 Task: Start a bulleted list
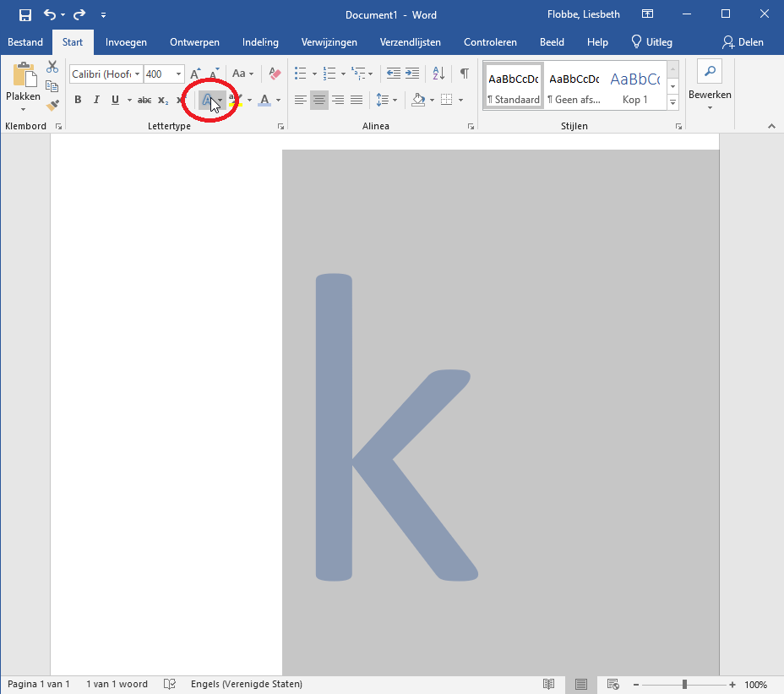[x=301, y=74]
